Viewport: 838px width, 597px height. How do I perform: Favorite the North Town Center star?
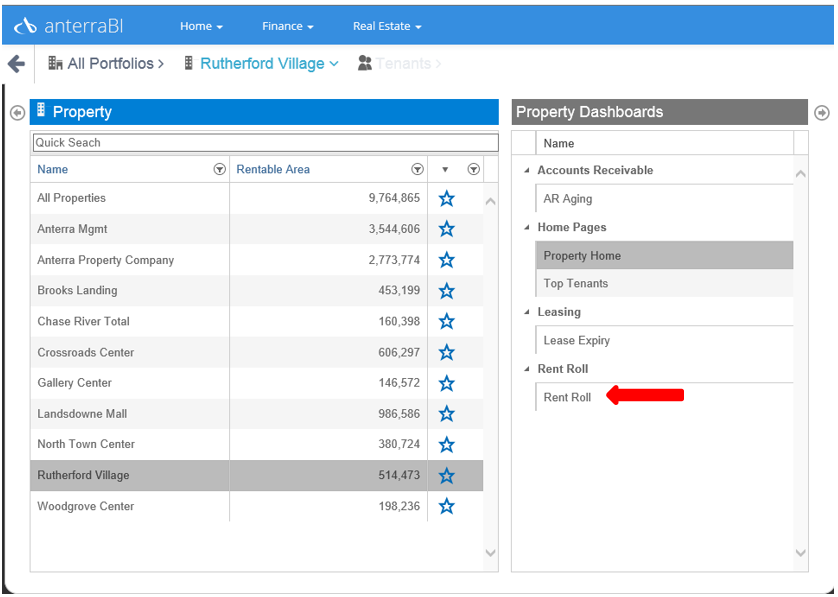point(446,444)
